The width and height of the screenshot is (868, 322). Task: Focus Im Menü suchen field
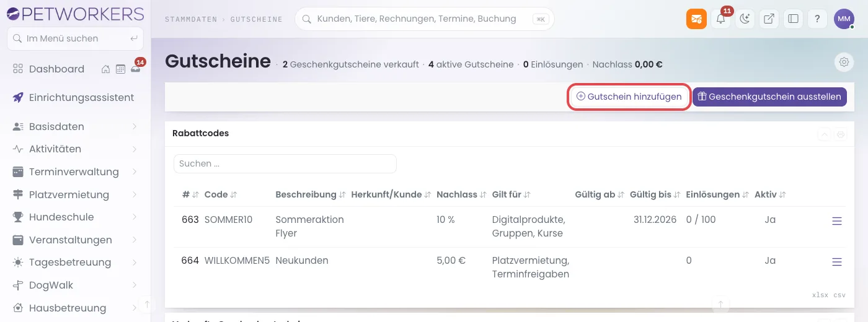pos(75,38)
